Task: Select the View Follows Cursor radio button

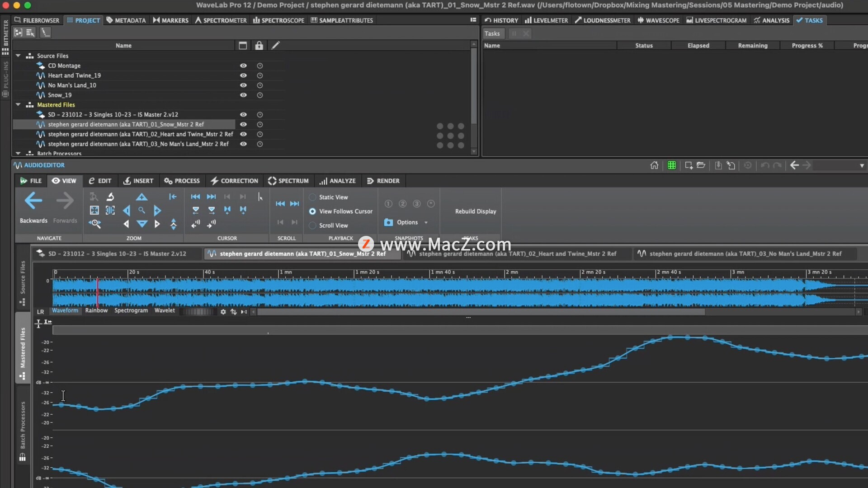Action: (x=312, y=211)
